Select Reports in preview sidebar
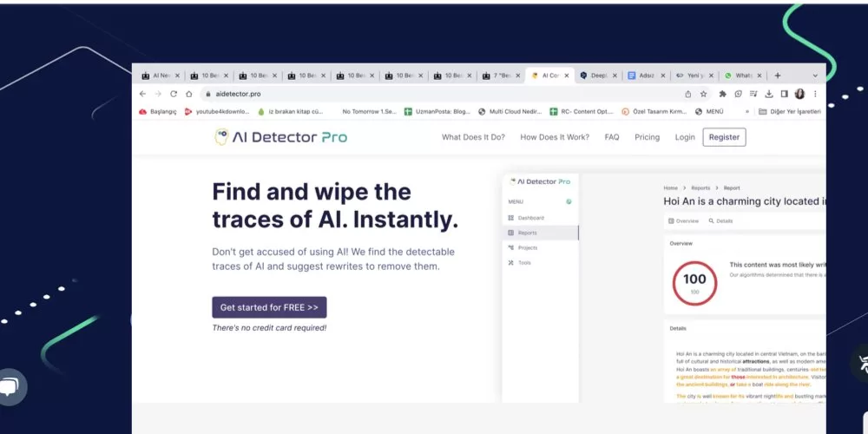The image size is (868, 434). (x=540, y=233)
